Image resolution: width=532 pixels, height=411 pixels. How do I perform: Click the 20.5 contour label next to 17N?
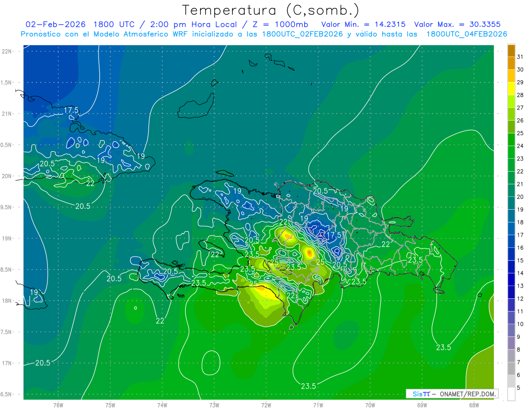point(43,363)
